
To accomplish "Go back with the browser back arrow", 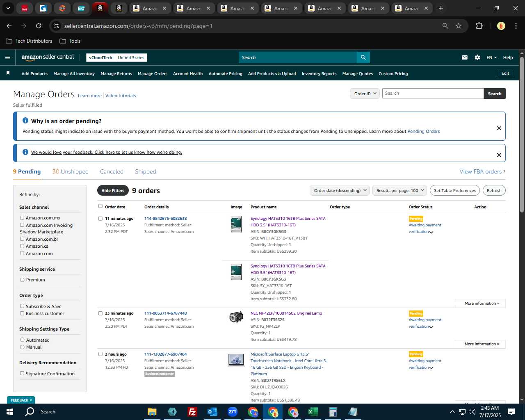I will pos(9,26).
